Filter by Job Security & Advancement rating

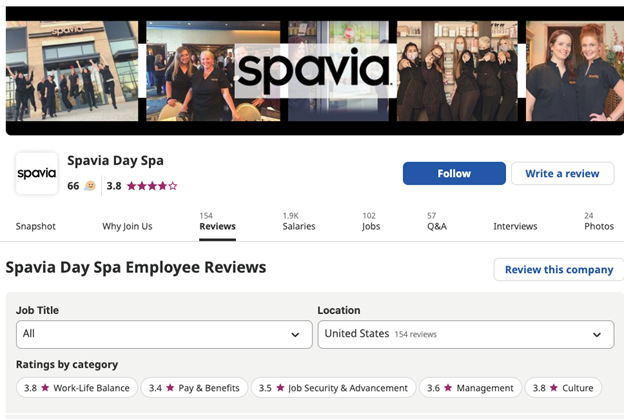point(333,388)
